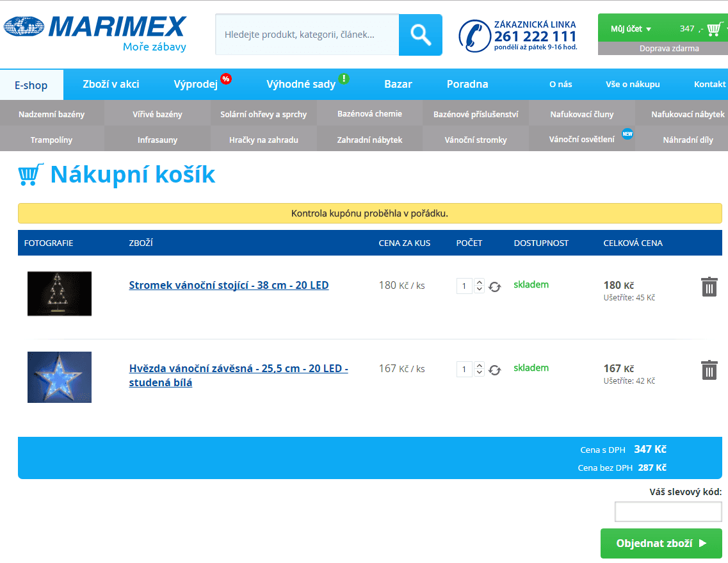The height and width of the screenshot is (563, 728).
Task: Click the Marimex logo
Action: point(95,33)
